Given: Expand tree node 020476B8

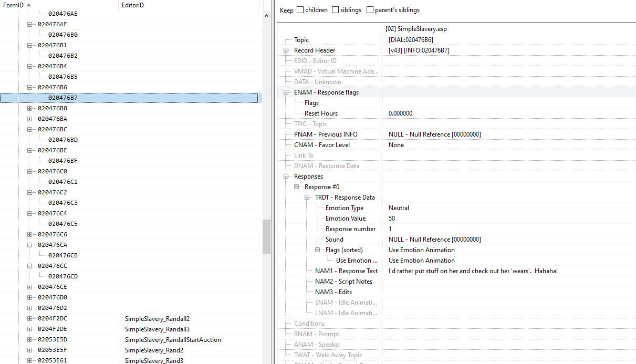Looking at the screenshot, I should click(x=30, y=108).
